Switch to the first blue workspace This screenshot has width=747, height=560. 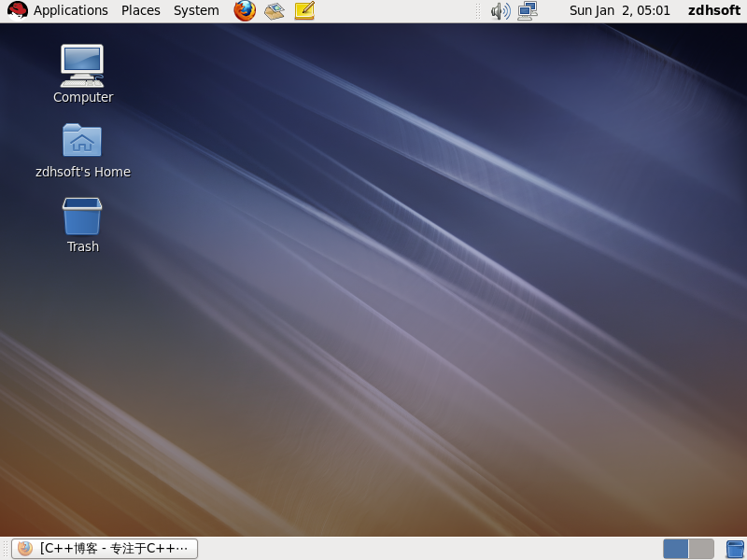675,549
